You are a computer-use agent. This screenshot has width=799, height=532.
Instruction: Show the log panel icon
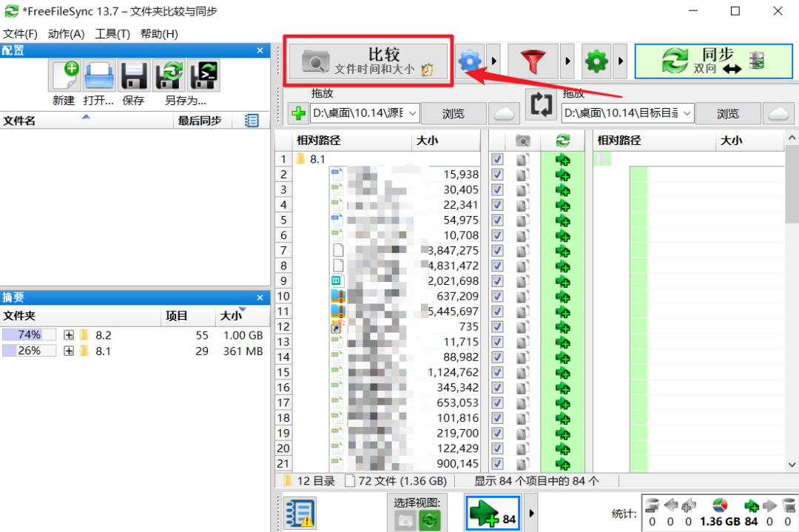click(x=300, y=514)
